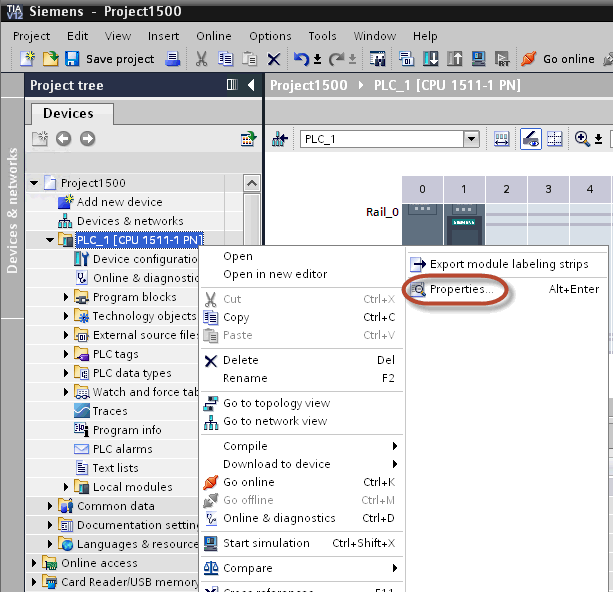Open the Compile submenu
This screenshot has width=613, height=592.
tap(301, 446)
